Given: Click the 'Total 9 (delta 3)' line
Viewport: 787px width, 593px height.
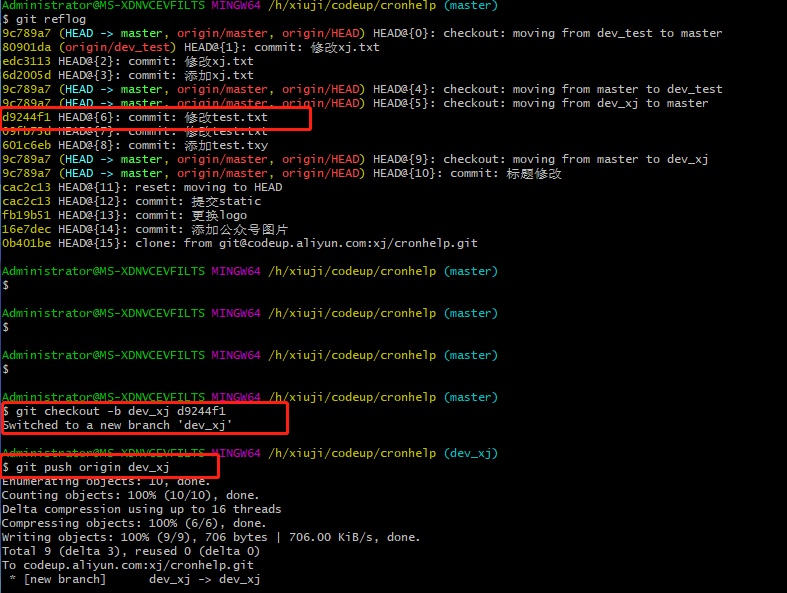Looking at the screenshot, I should click(131, 552).
